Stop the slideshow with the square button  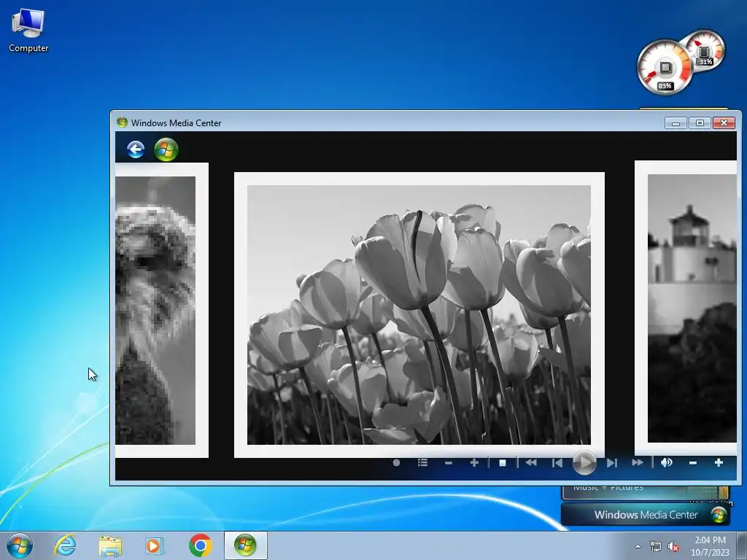click(502, 463)
